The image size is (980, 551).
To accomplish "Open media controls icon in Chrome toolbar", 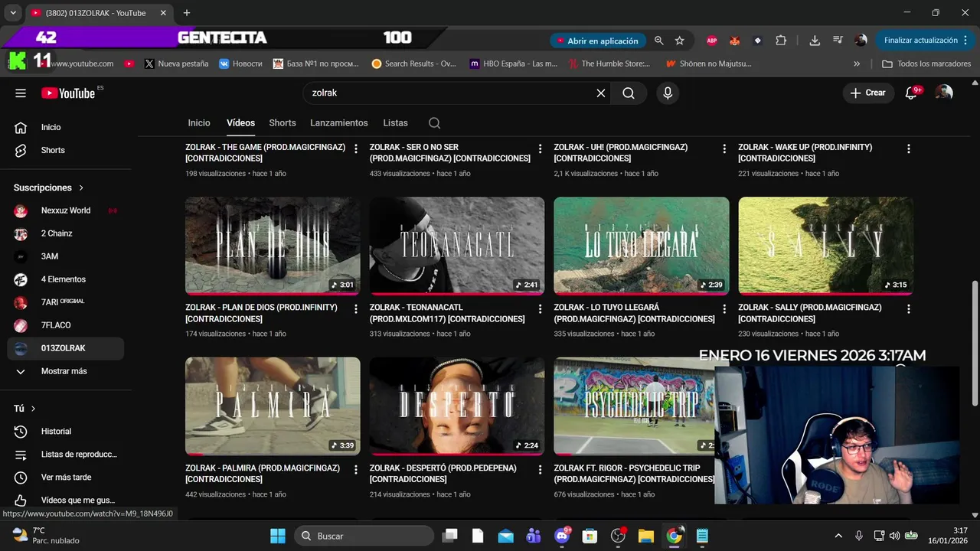I will tap(838, 41).
